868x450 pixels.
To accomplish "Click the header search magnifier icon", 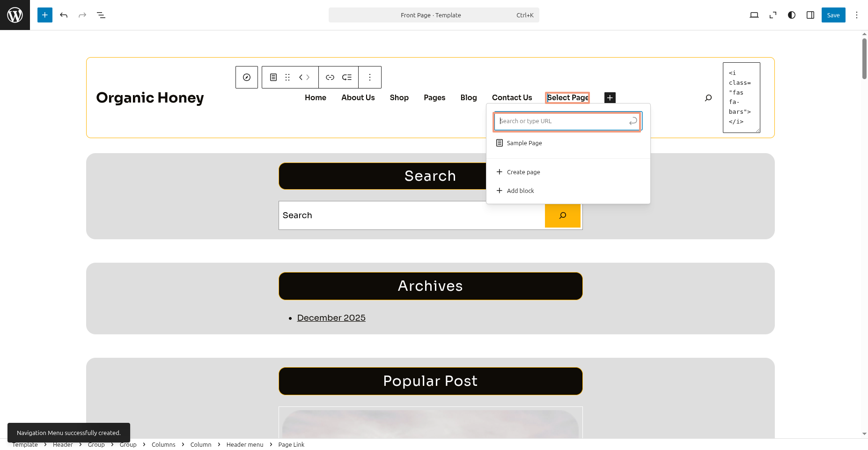I will coord(708,97).
